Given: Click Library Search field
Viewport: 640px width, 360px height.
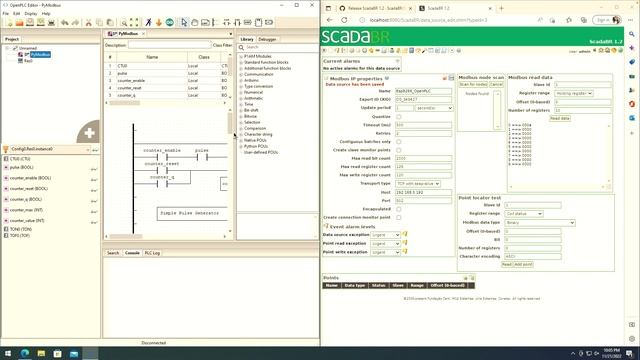Looking at the screenshot, I should pyautogui.click(x=278, y=47).
